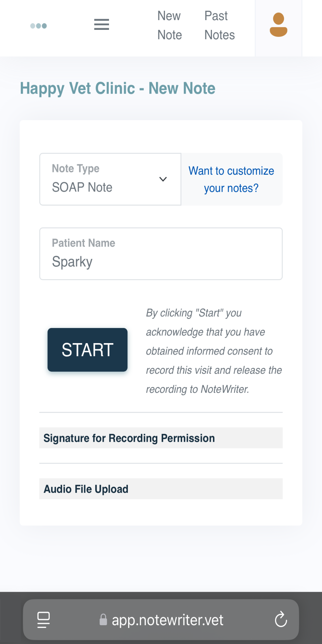Open the user profile avatar icon

click(x=278, y=25)
